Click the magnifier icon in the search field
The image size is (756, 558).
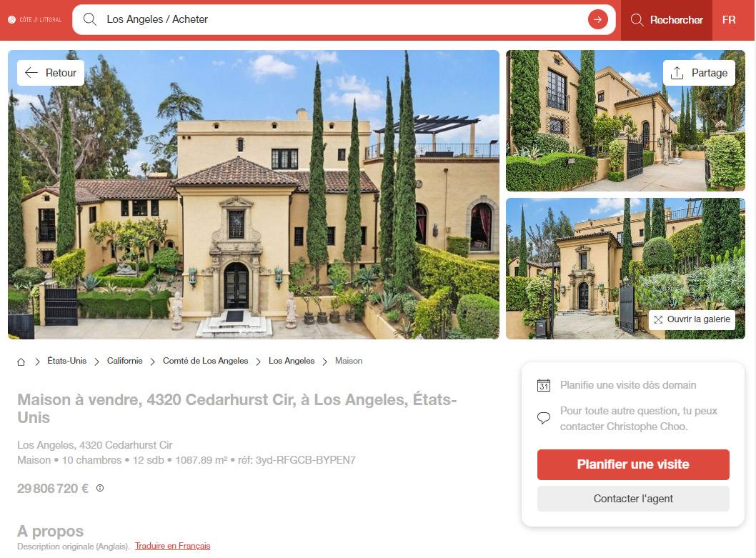(x=90, y=19)
